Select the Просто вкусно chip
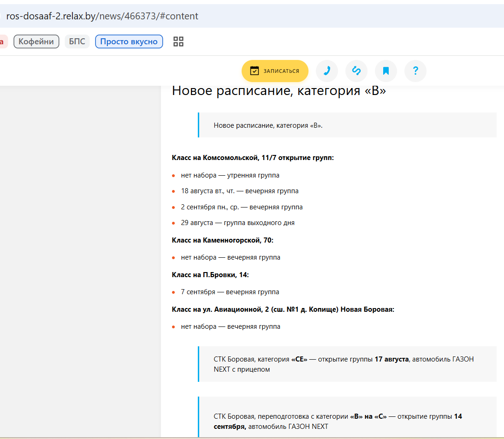 (129, 42)
